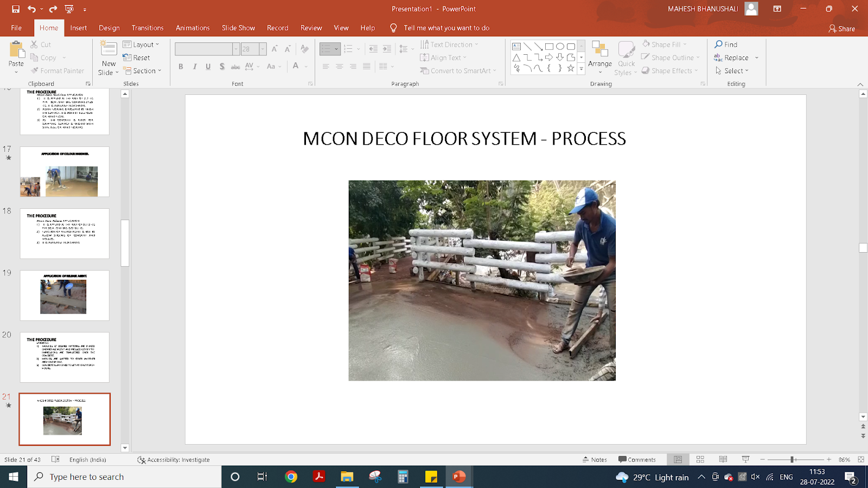The height and width of the screenshot is (488, 868).
Task: Click Replace in Editing group
Action: [731, 57]
